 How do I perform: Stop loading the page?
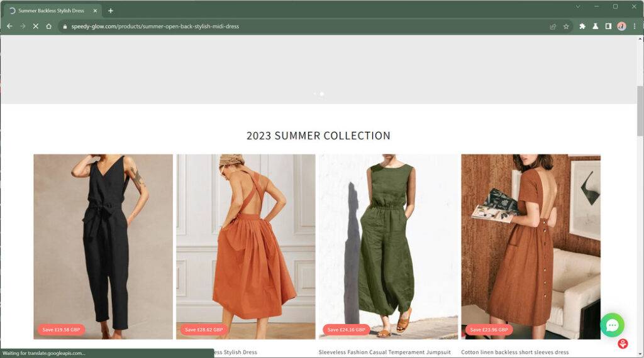tap(36, 26)
